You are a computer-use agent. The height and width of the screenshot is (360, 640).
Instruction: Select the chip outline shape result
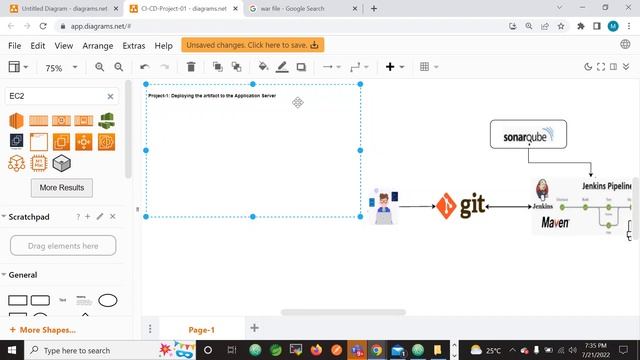point(39,163)
